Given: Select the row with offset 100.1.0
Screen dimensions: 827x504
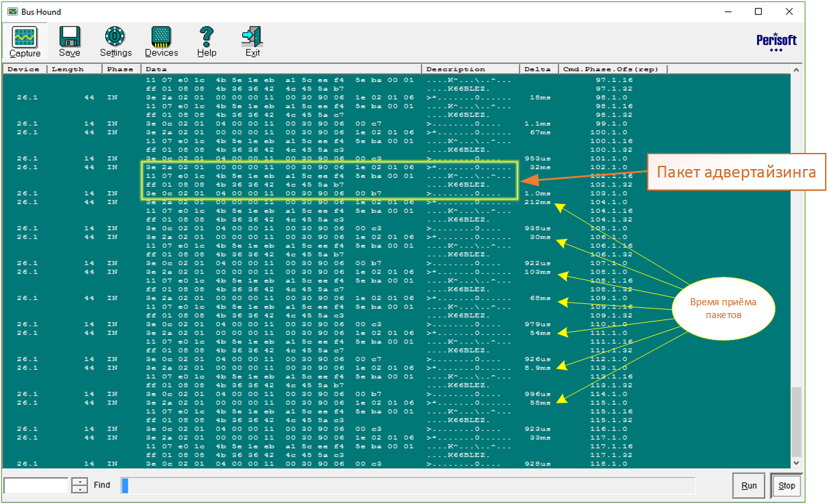Looking at the screenshot, I should tap(397, 132).
